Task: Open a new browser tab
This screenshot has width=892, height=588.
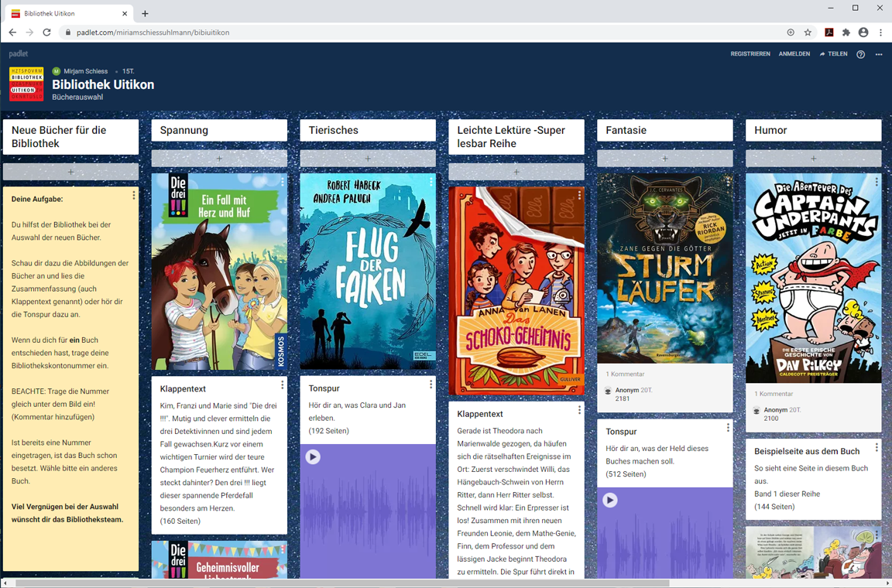Action: [x=145, y=13]
